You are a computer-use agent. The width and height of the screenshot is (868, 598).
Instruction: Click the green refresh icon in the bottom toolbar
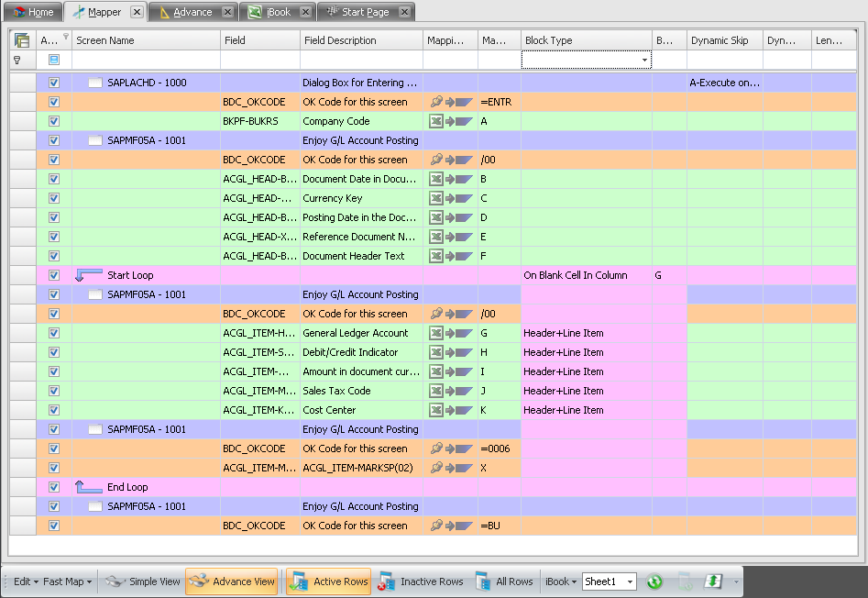tap(654, 581)
